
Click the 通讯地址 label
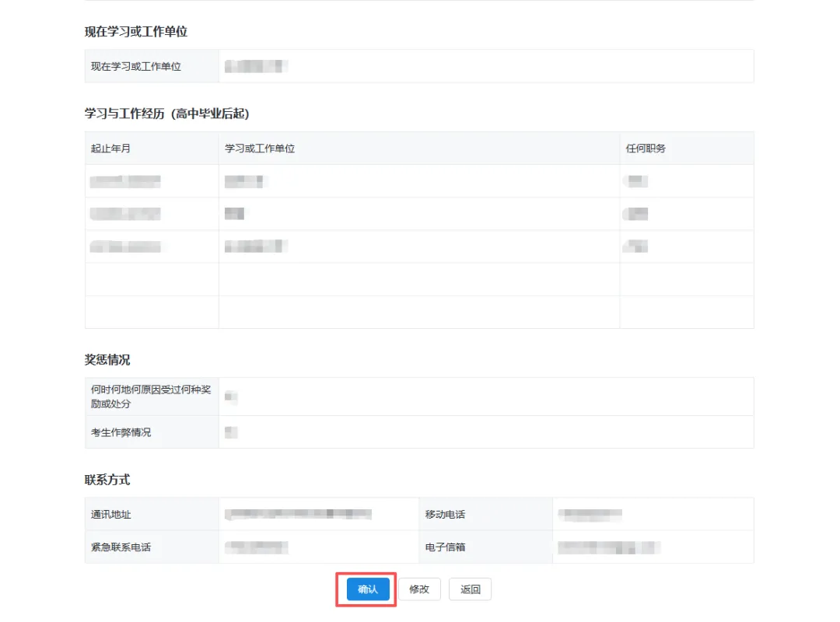click(111, 514)
